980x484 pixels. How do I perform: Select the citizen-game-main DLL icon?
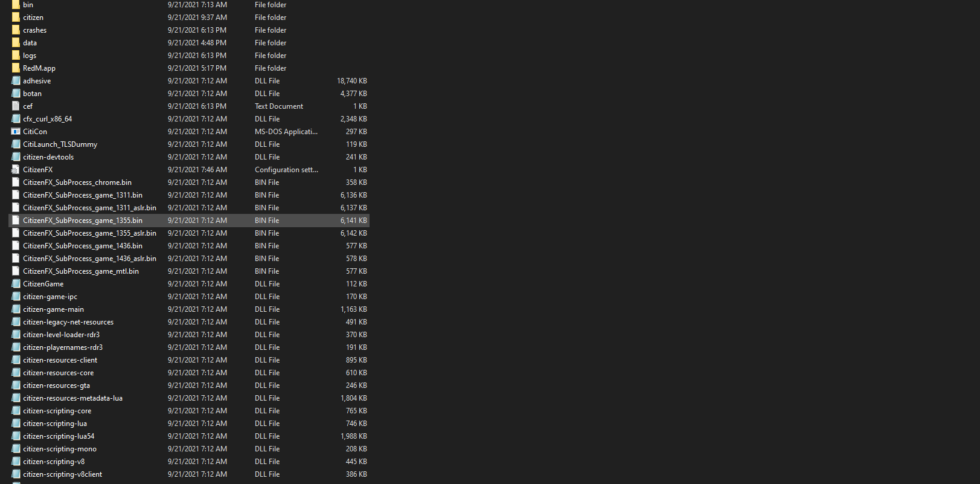(x=16, y=309)
